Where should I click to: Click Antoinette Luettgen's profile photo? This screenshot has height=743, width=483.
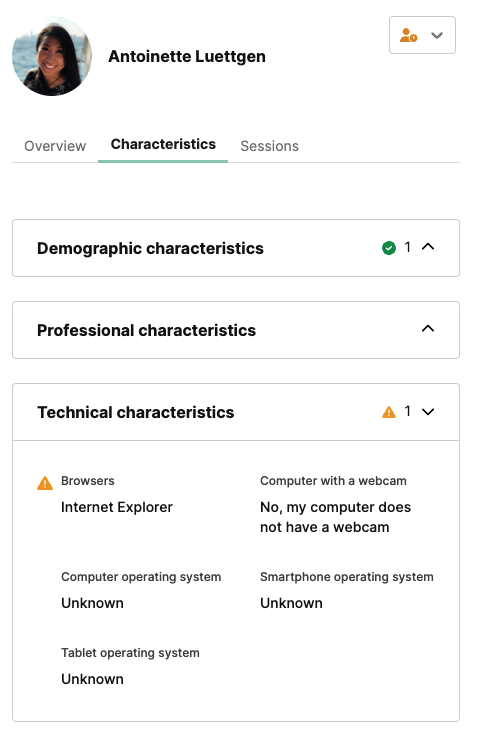click(x=52, y=56)
